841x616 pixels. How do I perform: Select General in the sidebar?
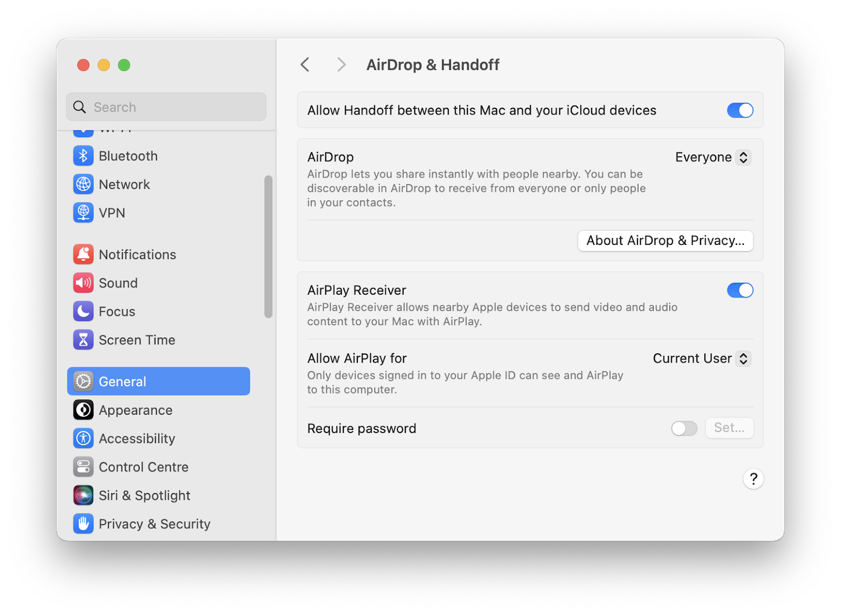122,381
